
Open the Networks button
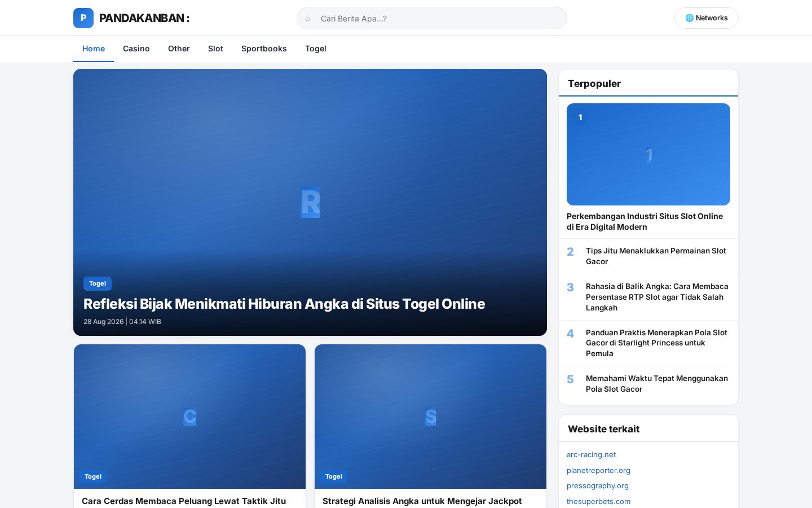tap(707, 18)
